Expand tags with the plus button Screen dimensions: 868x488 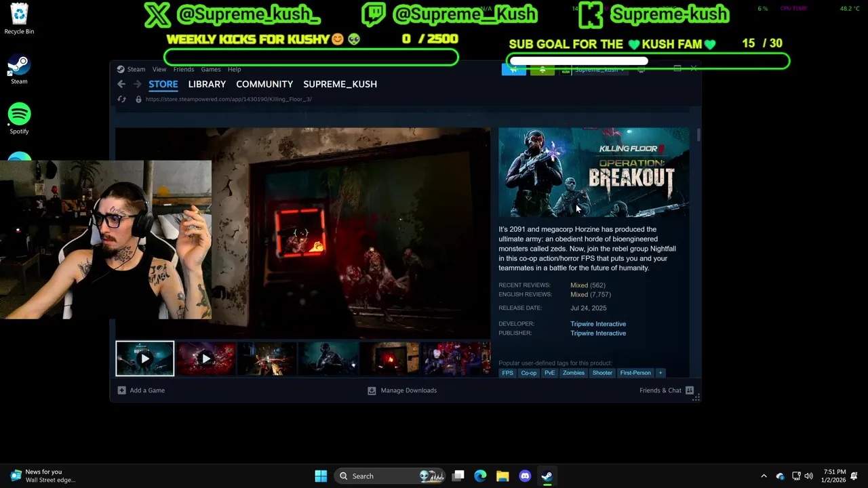coord(660,373)
